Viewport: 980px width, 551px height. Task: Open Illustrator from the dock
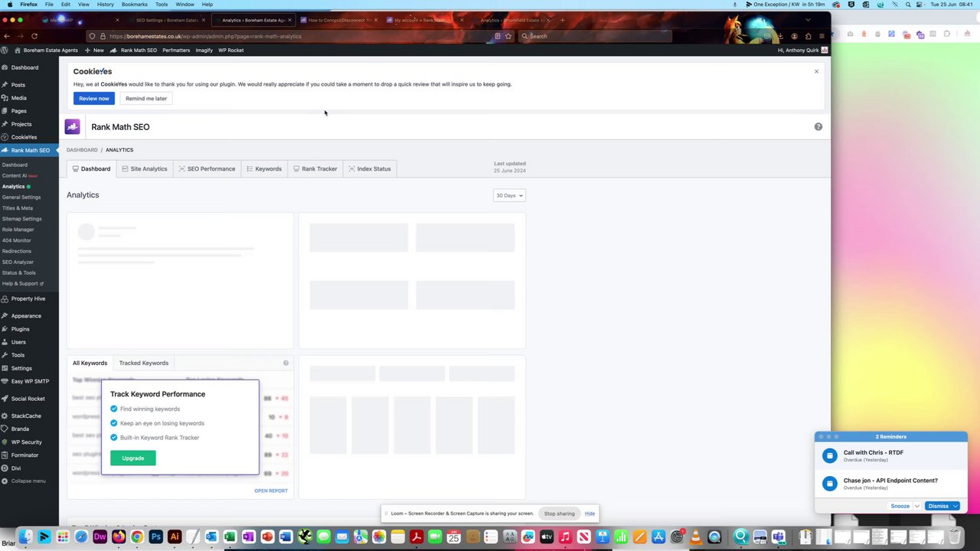click(x=174, y=537)
